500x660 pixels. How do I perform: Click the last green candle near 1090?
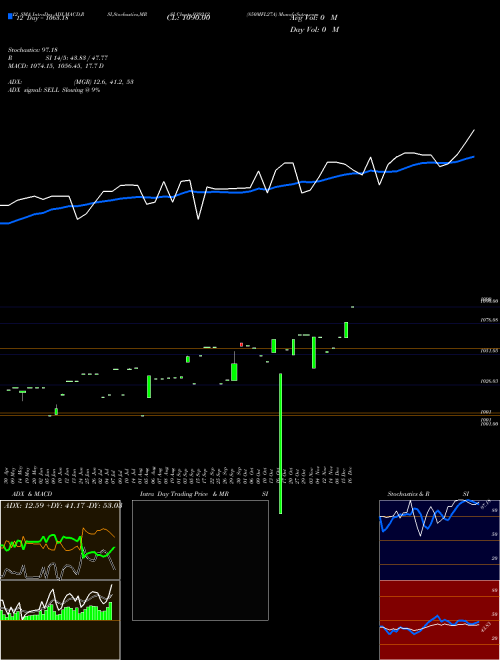352,307
